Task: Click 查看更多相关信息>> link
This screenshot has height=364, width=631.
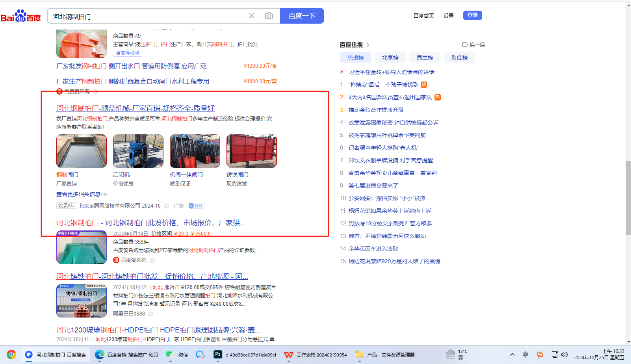Action: tap(82, 194)
